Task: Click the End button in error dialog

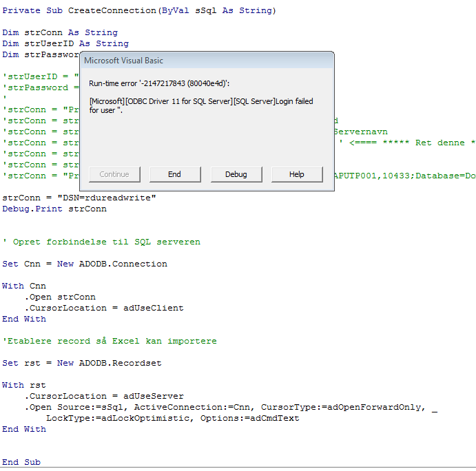Action: (175, 174)
